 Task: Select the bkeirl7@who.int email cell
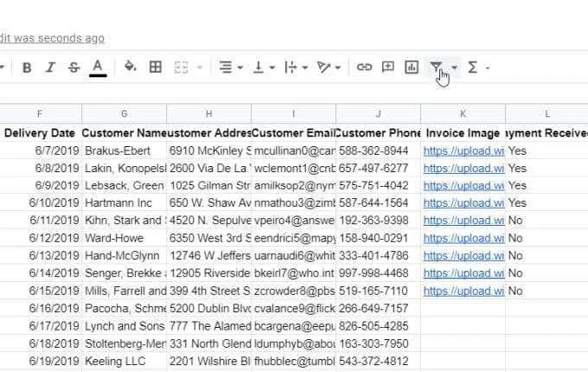tap(294, 273)
